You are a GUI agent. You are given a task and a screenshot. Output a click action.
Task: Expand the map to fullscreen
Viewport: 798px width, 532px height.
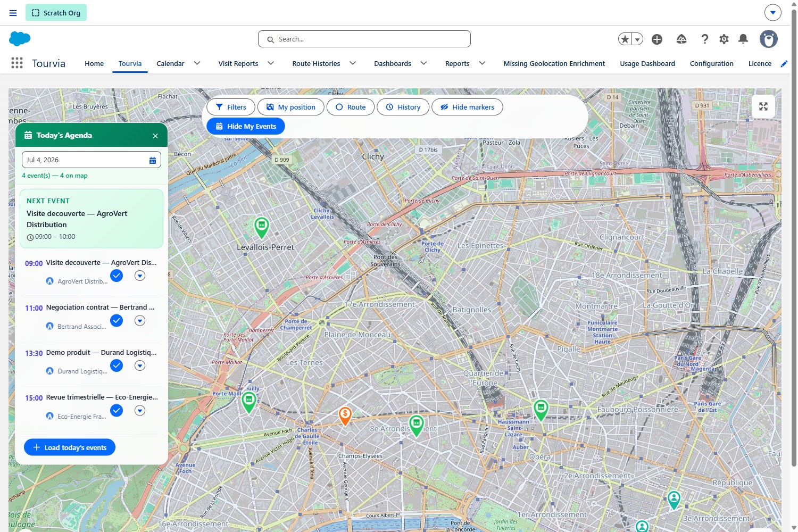[763, 106]
